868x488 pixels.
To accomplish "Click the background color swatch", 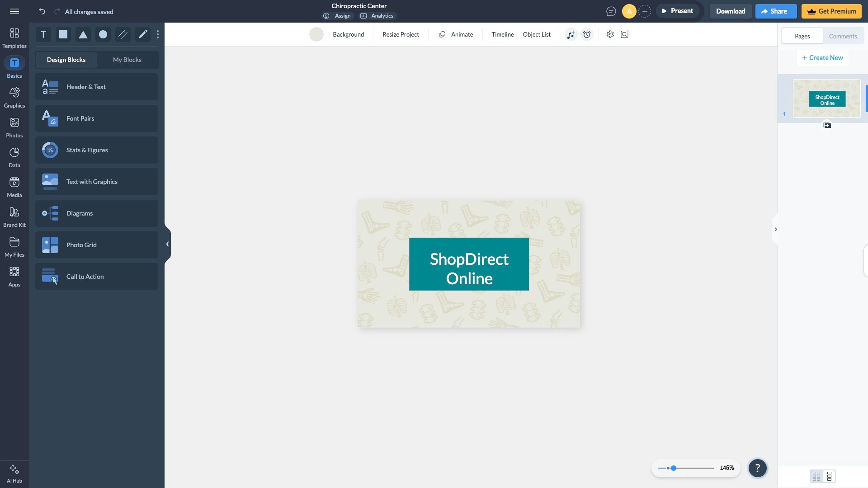I will [316, 34].
